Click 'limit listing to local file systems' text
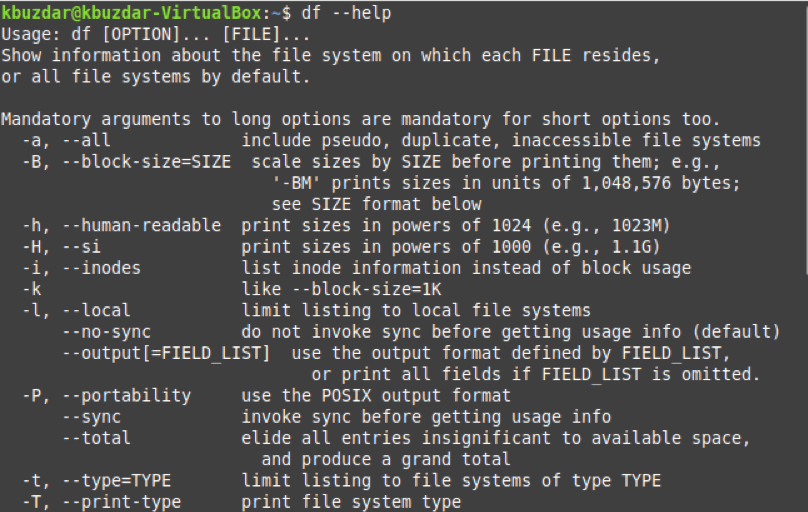 coord(416,311)
